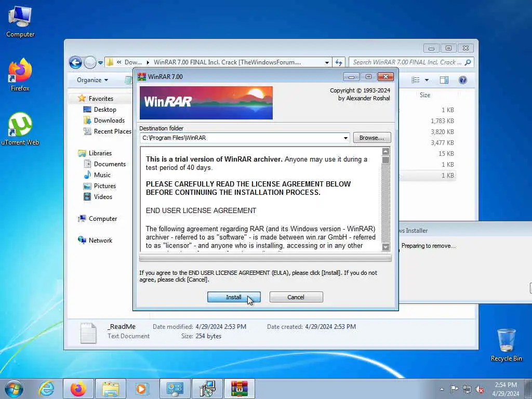Click the Control Panel taskbar icon

pos(175,389)
